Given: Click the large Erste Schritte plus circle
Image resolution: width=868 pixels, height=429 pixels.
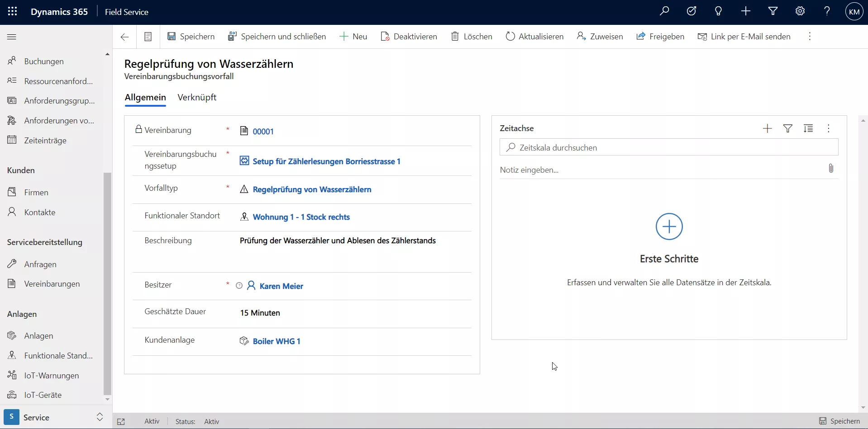Looking at the screenshot, I should [x=669, y=226].
